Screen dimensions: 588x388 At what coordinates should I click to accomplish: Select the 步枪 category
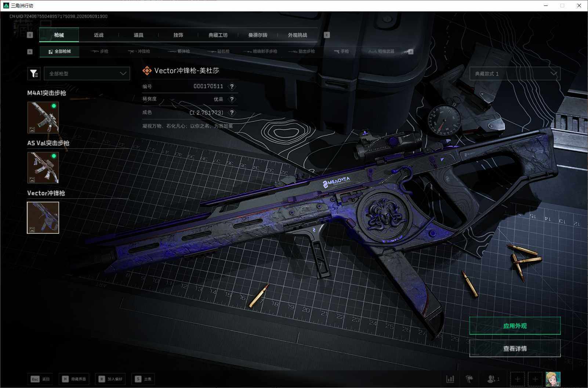100,51
